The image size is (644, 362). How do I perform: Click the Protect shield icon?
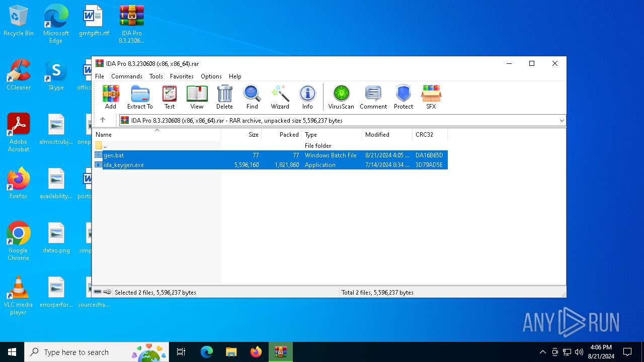pyautogui.click(x=404, y=97)
